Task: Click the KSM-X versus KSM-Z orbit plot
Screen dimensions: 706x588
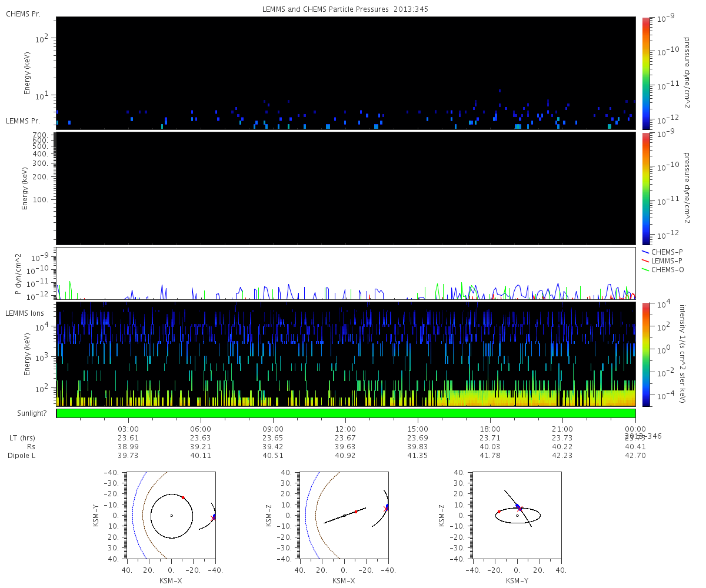Action: point(344,516)
